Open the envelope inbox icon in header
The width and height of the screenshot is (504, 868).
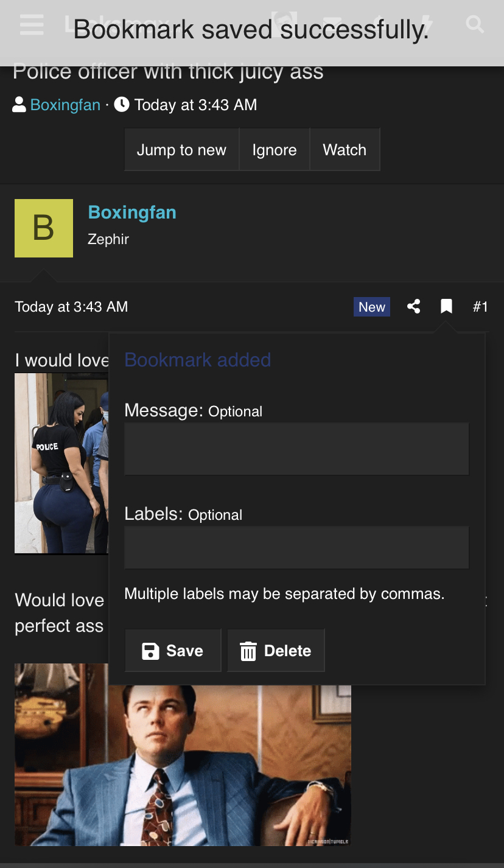click(332, 25)
